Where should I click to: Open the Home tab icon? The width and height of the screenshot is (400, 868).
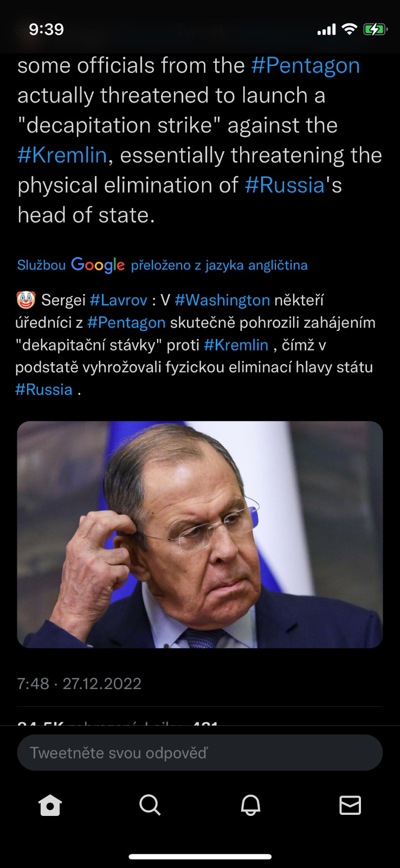pos(50,805)
